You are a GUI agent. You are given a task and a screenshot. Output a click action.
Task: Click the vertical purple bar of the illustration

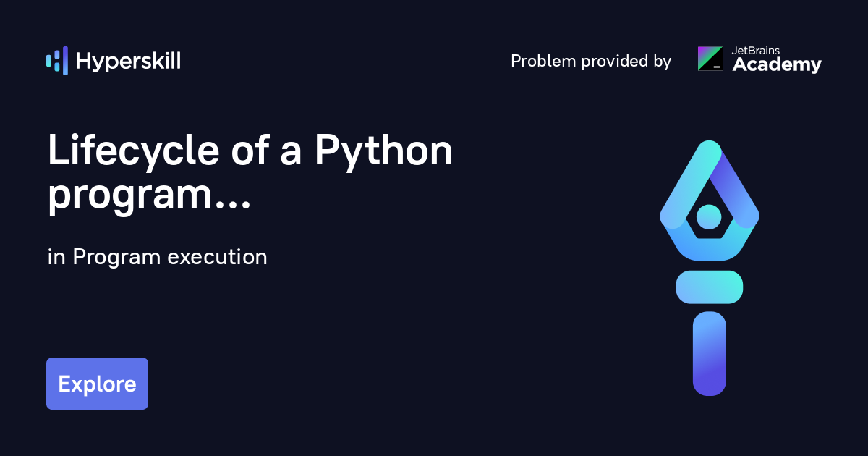pos(709,353)
